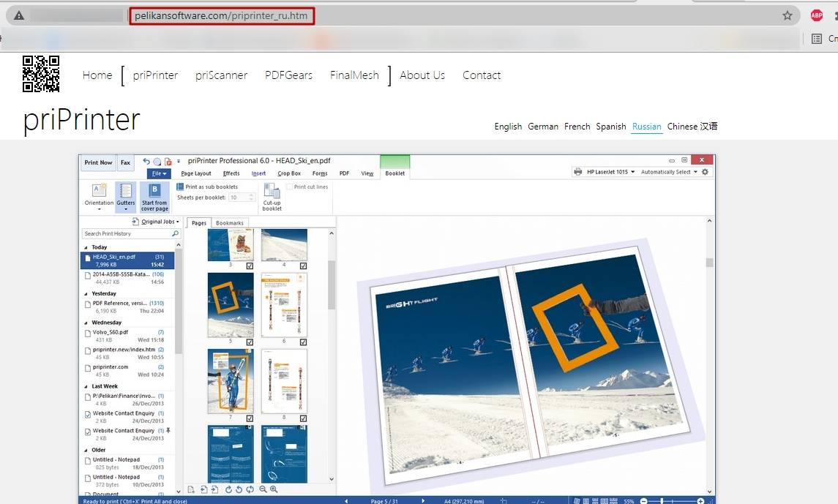Click the Search Print History field

tap(126, 234)
